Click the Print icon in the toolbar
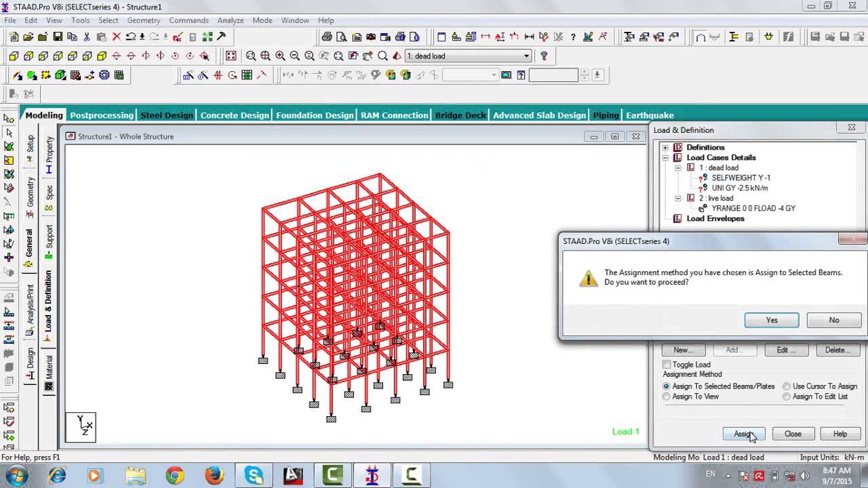 coord(327,37)
